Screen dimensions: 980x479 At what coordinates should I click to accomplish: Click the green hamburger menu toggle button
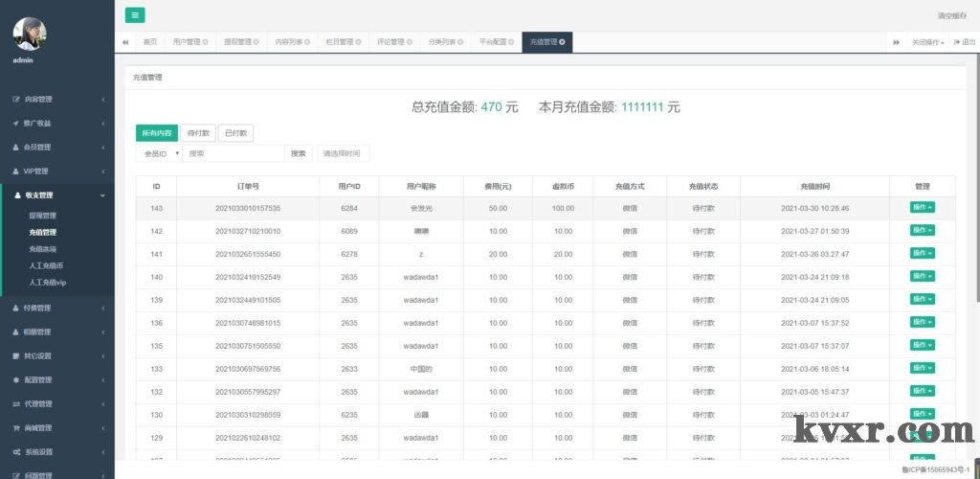click(x=135, y=14)
